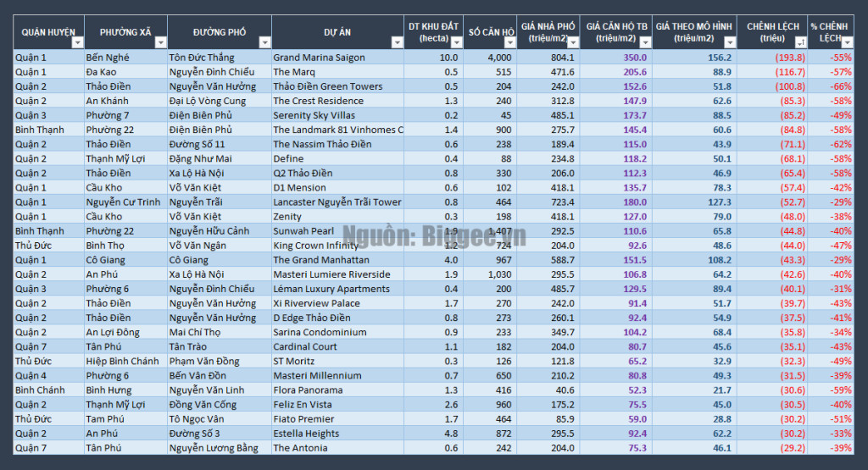This screenshot has width=868, height=470.
Task: Click the Đại Lộ Vòng Cung street cell
Action: coord(220,101)
